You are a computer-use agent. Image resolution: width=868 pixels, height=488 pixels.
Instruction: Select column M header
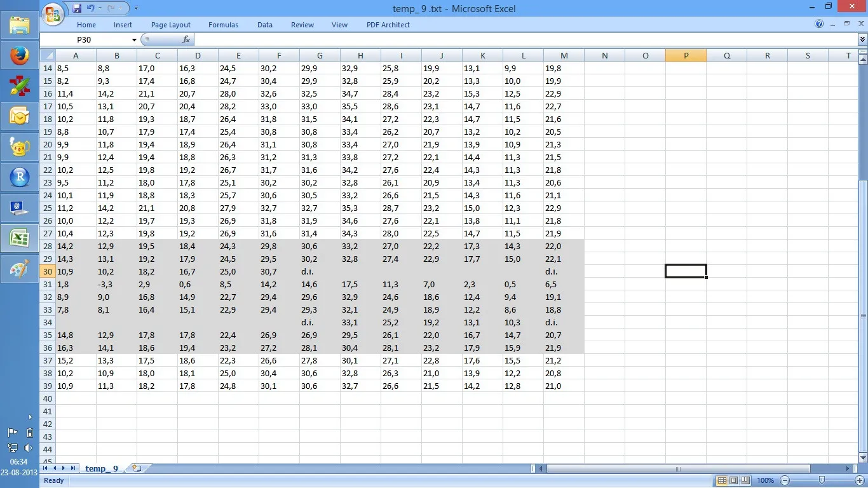coord(564,55)
